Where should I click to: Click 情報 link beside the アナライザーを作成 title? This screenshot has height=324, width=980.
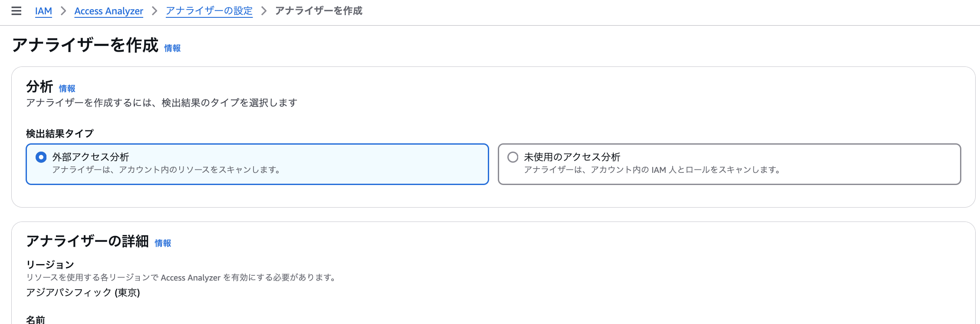172,48
